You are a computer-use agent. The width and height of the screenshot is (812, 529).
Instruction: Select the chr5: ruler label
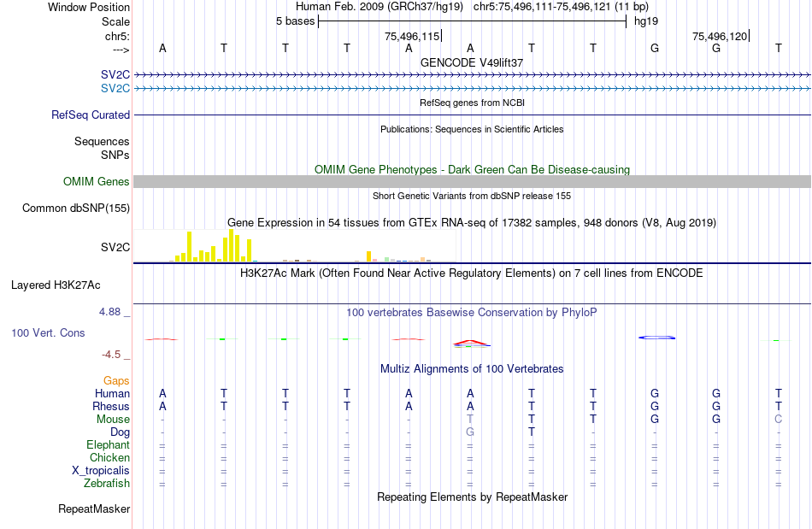click(117, 36)
